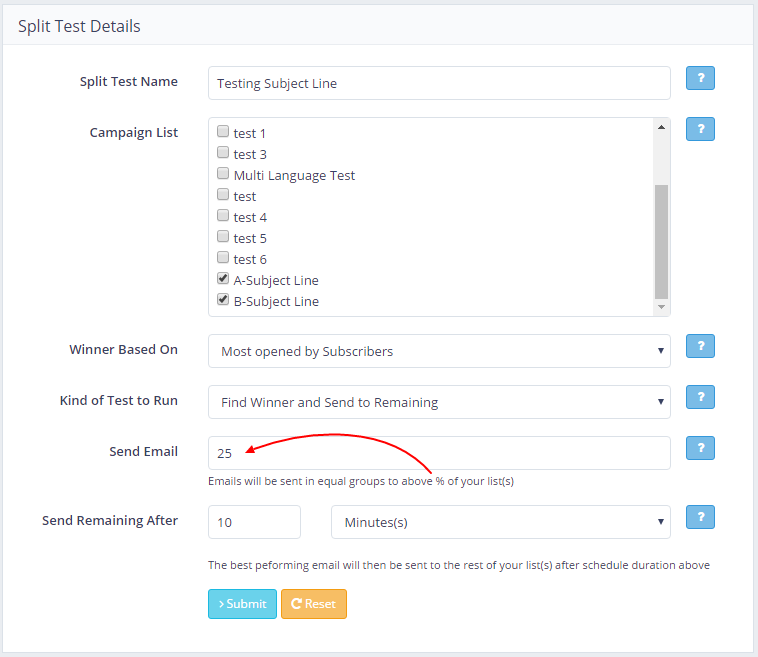Tick the test 4 checkbox
The width and height of the screenshot is (758, 657).
[x=223, y=217]
